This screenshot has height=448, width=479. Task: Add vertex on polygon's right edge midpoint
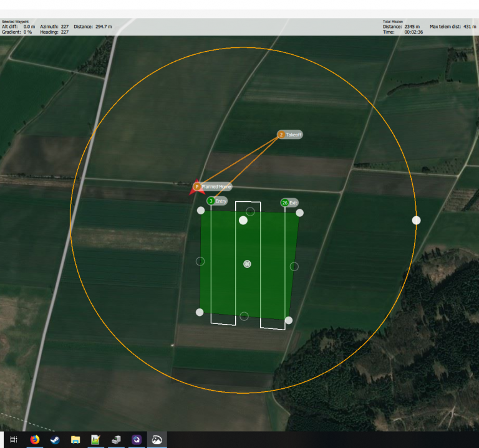tap(294, 267)
